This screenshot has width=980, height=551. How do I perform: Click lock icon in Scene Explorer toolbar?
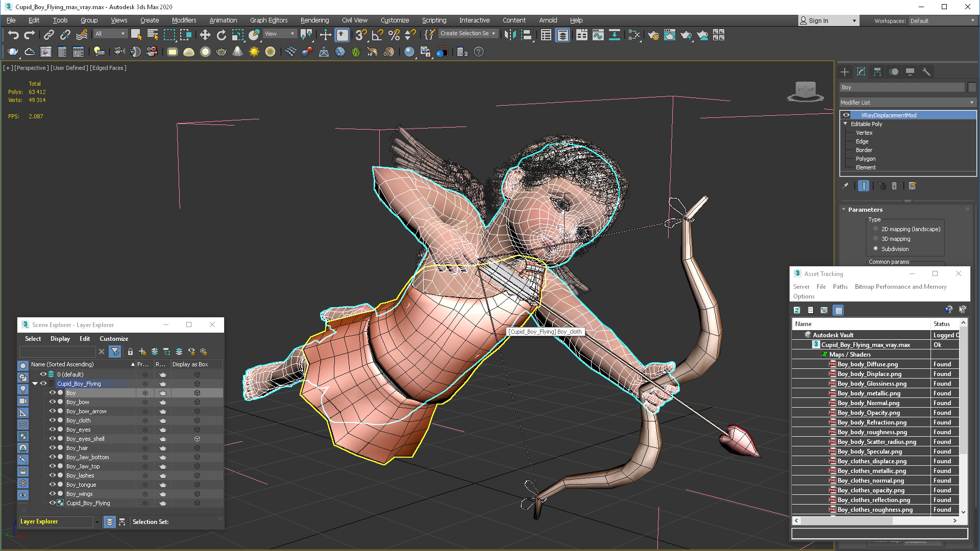[130, 352]
